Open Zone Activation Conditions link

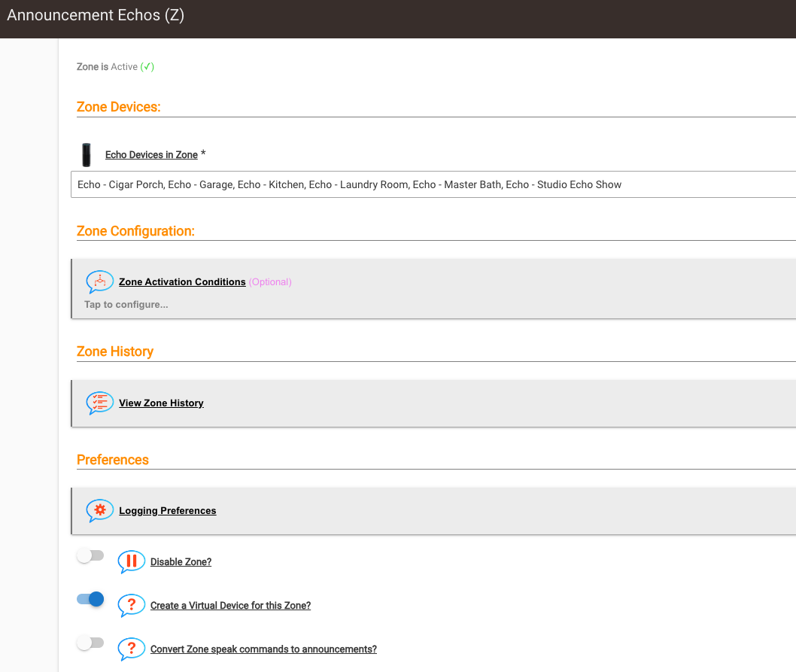coord(182,282)
